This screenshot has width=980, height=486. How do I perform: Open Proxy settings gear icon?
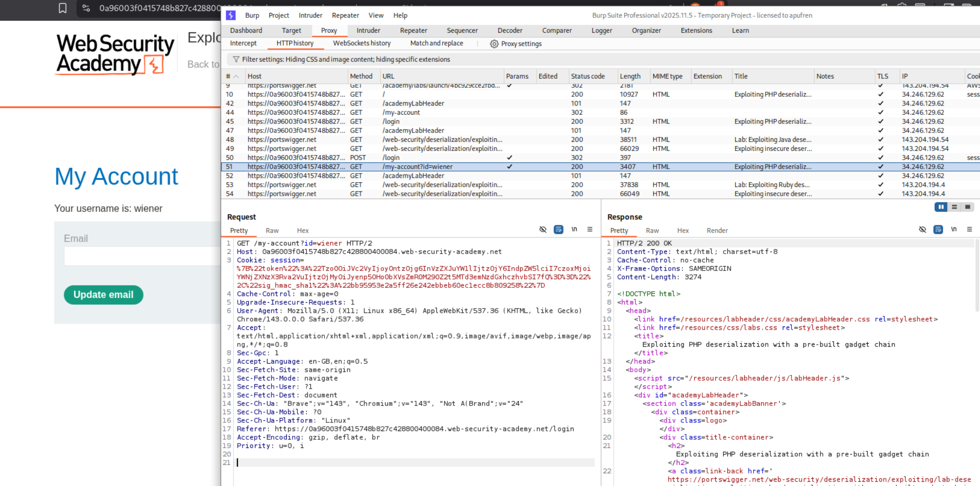tap(494, 44)
